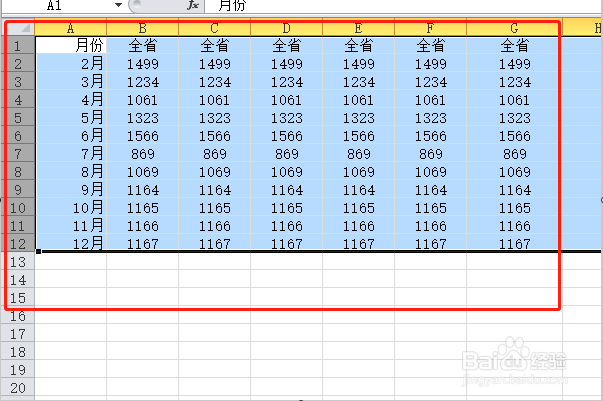Viewport: 603px width, 401px height.
Task: Click cell A1 containing 月份
Action: tap(71, 45)
